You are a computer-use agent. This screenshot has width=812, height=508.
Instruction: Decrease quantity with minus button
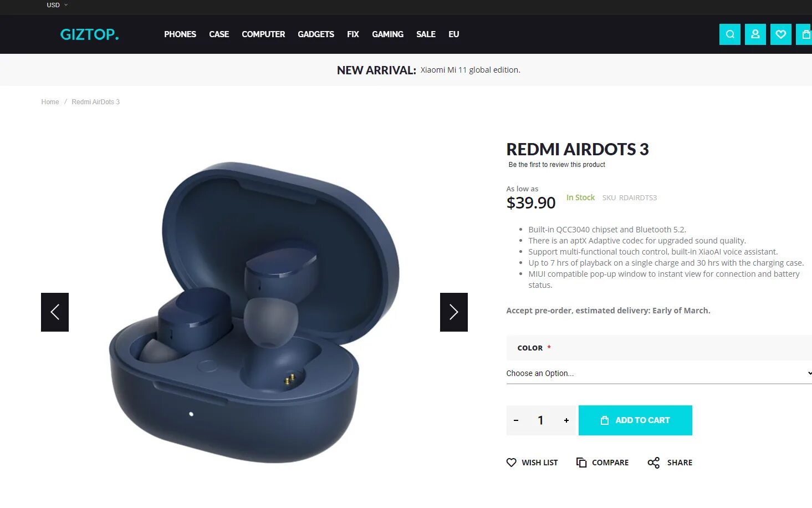pos(516,420)
